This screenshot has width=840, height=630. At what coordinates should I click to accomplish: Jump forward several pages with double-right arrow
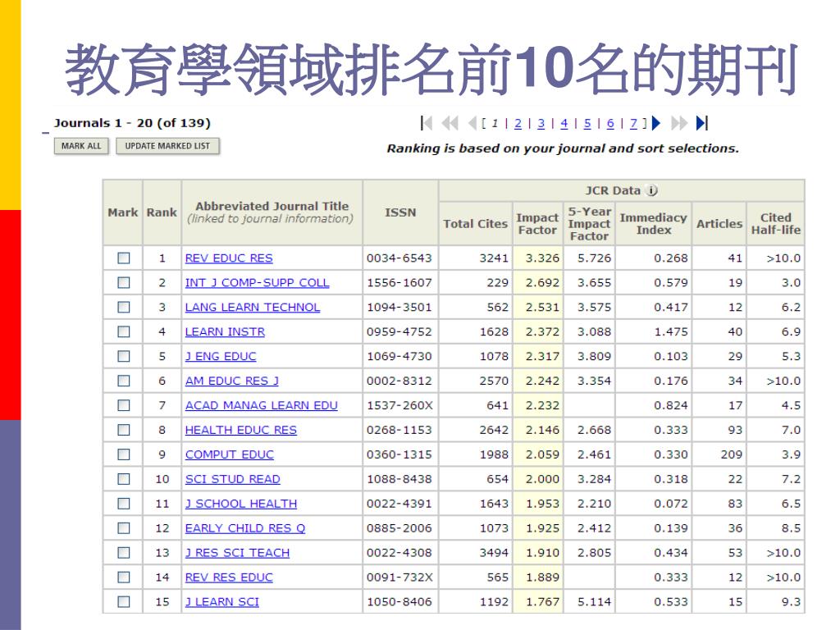coord(678,123)
